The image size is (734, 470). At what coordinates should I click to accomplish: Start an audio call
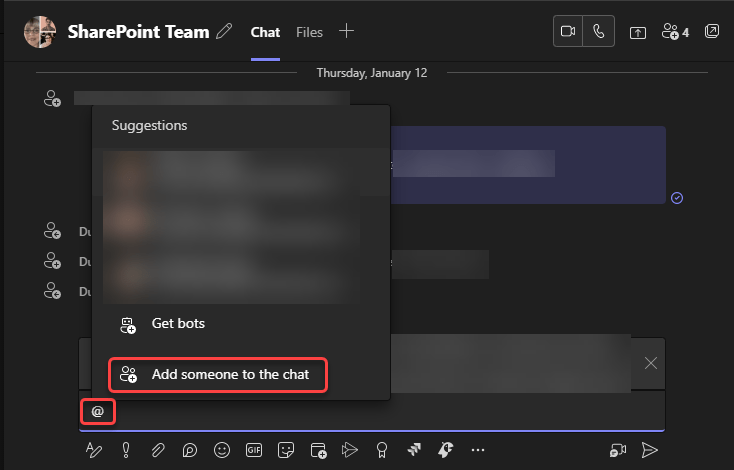pyautogui.click(x=599, y=31)
